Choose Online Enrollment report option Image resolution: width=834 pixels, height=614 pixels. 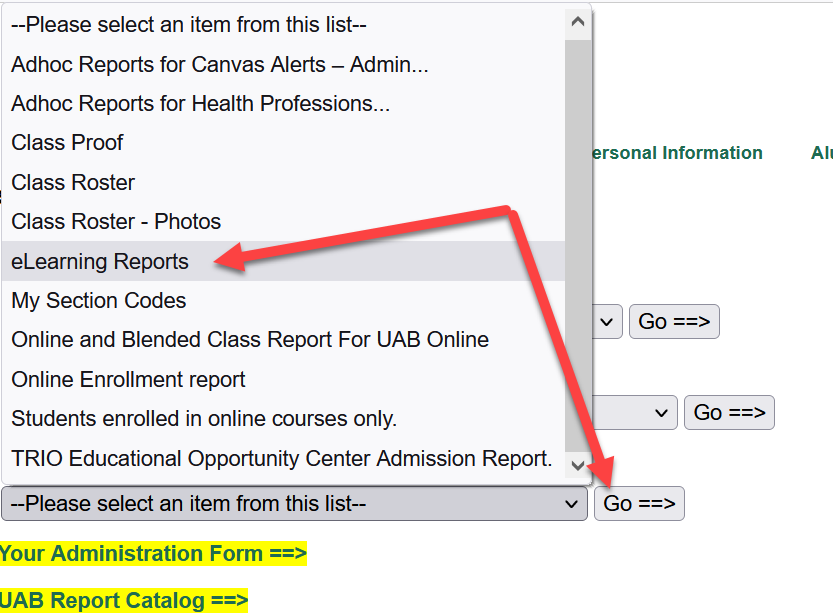point(128,380)
